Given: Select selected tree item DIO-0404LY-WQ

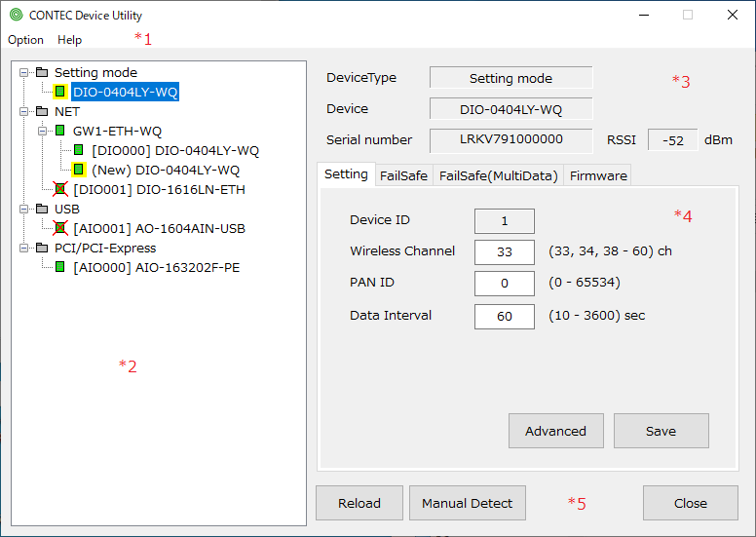Looking at the screenshot, I should coord(126,92).
